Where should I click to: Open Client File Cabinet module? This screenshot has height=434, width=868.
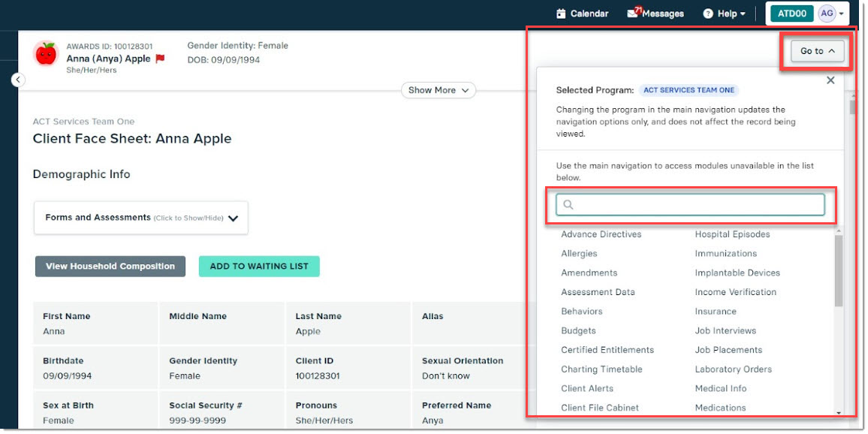pyautogui.click(x=600, y=408)
